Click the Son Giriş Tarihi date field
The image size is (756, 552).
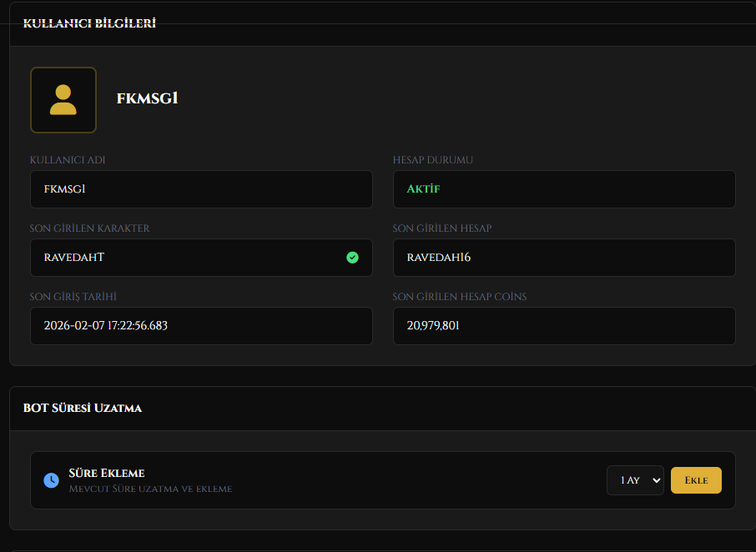click(x=201, y=326)
